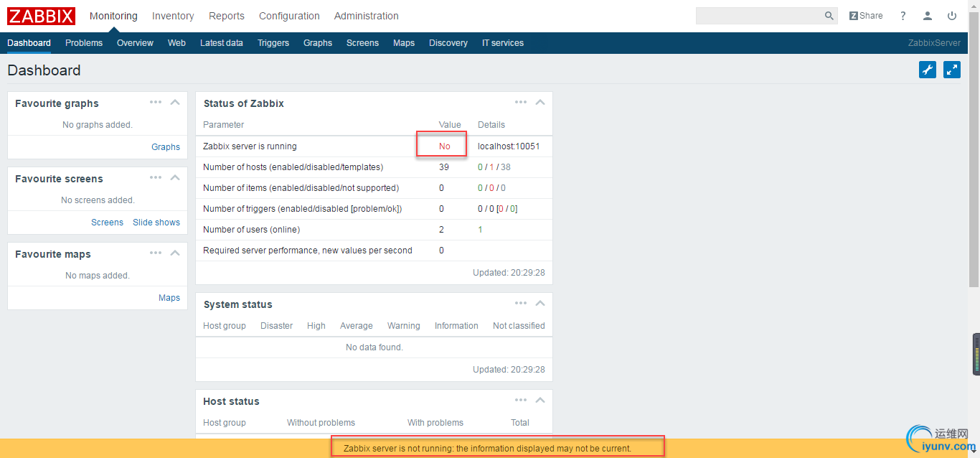Click the 'Zabbix server is running' parameter
Image resolution: width=980 pixels, height=458 pixels.
click(250, 146)
